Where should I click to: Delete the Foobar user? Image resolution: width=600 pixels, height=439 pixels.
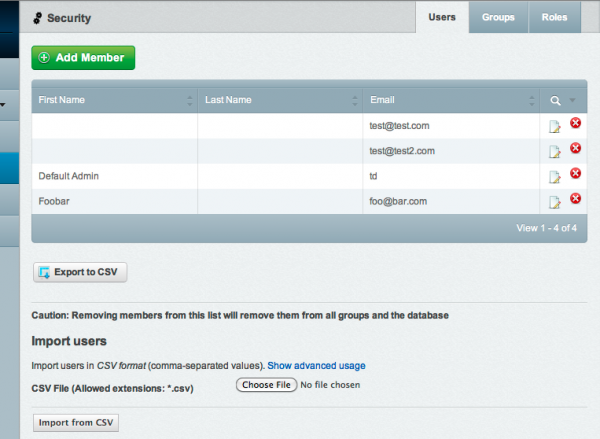575,199
